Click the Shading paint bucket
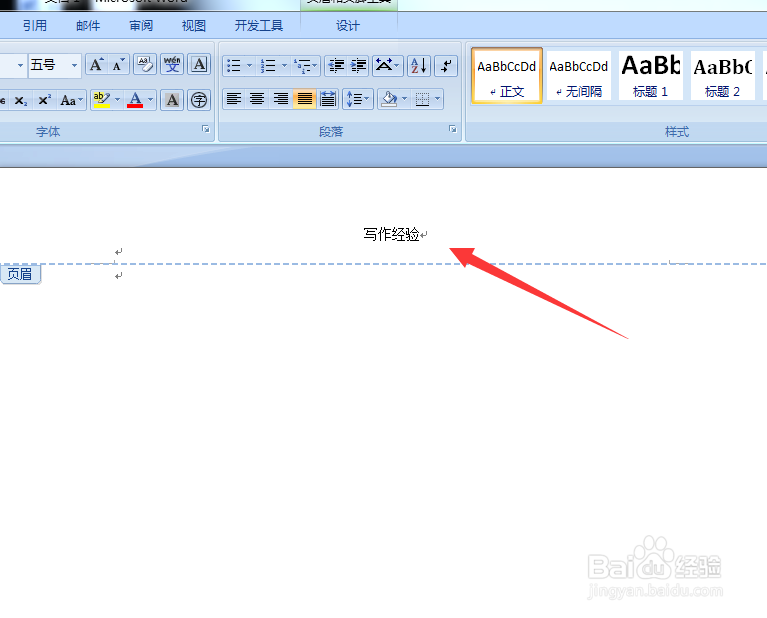Screen dimensions: 767x618 (x=389, y=99)
